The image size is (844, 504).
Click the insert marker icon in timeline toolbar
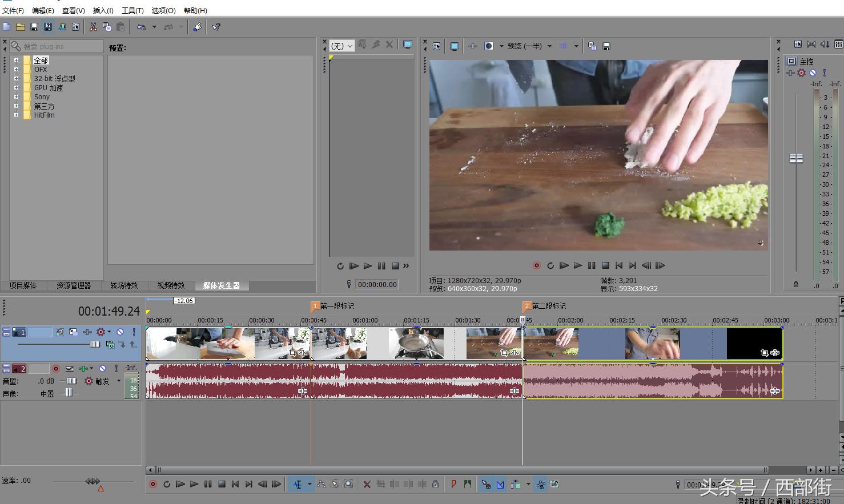point(453,484)
